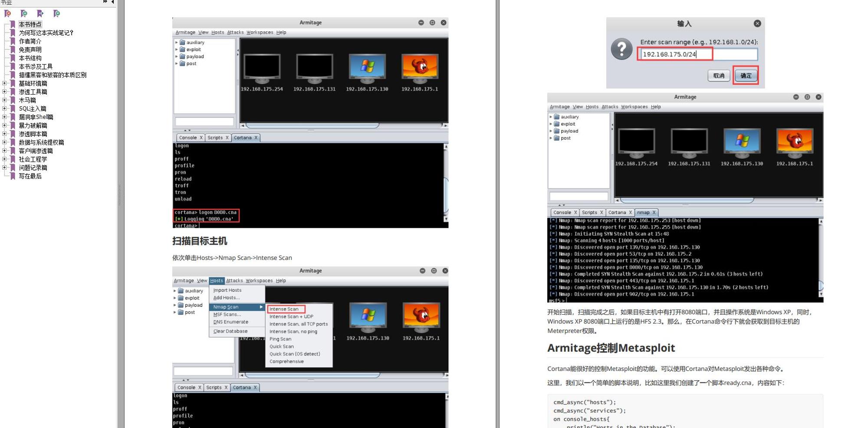This screenshot has width=868, height=428.
Task: Select Intense Scan in Nmap submenu
Action: 286,309
